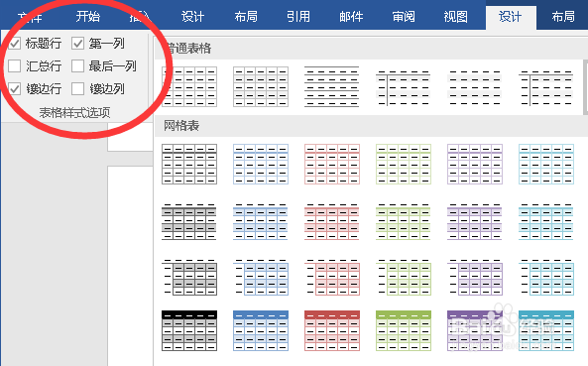Pick the red grid style with open first column
This screenshot has width=588, height=366.
point(332,277)
